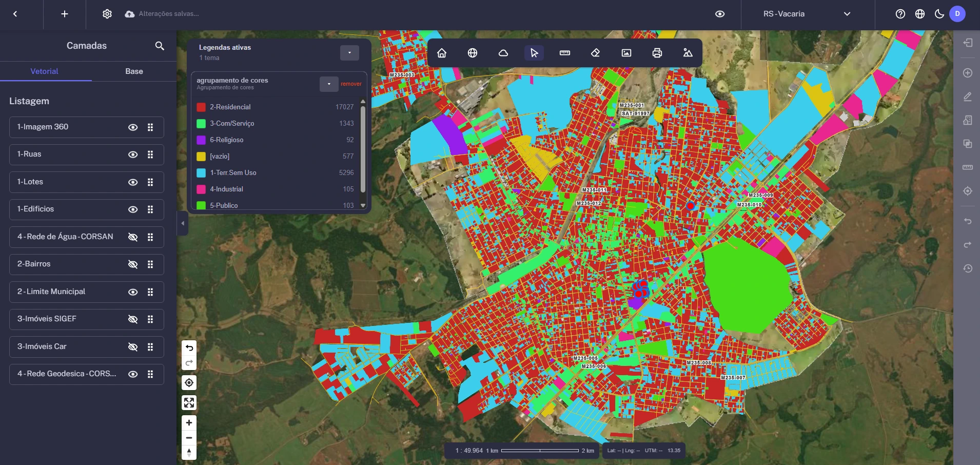This screenshot has height=465, width=980.
Task: Hide the 1-Imagem 360 layer
Action: pos(133,127)
